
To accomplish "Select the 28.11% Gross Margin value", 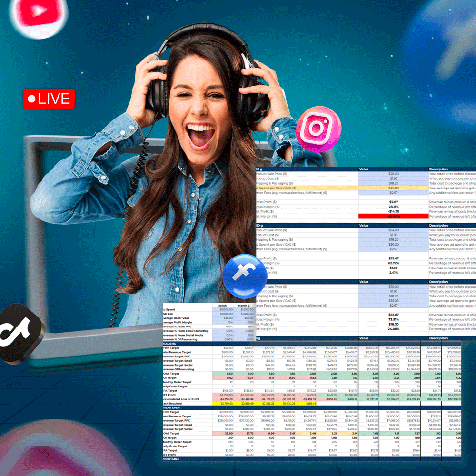I will click(394, 207).
